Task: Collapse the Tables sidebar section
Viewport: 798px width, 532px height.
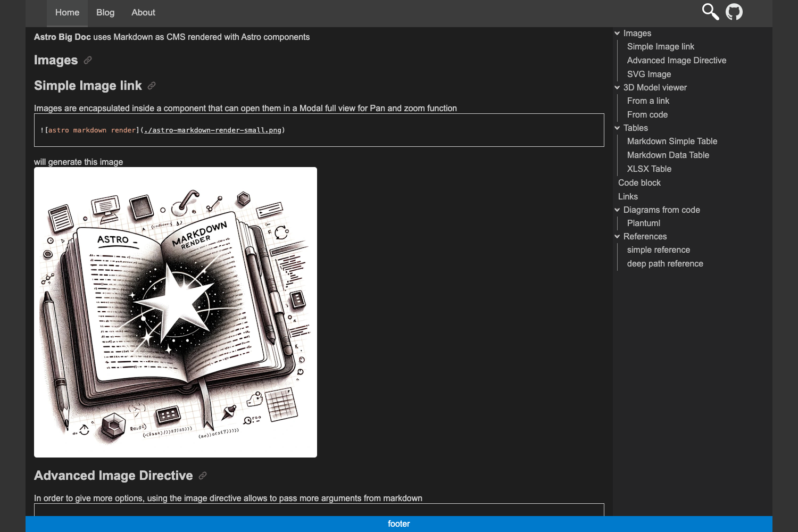Action: pos(617,128)
